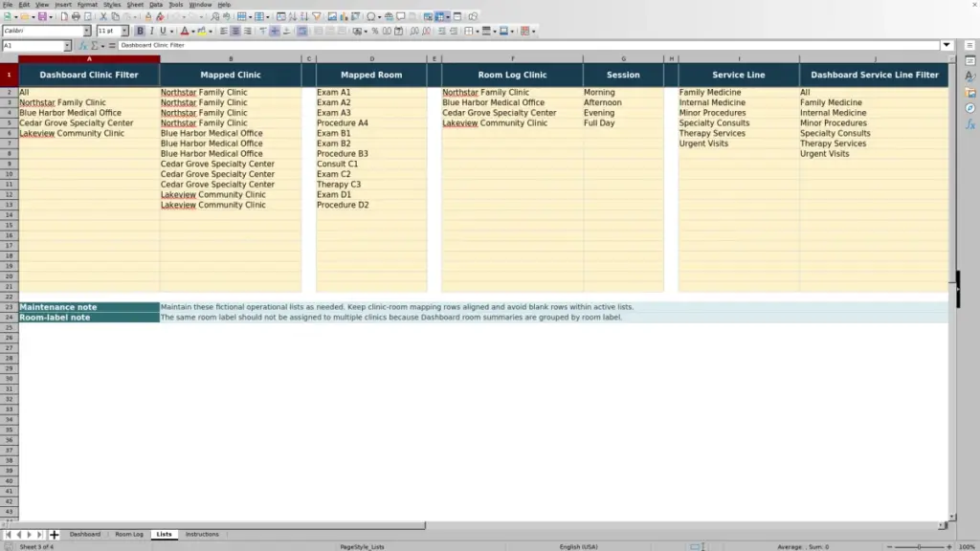
Task: Open the Borders dropdown arrow
Action: click(x=478, y=32)
